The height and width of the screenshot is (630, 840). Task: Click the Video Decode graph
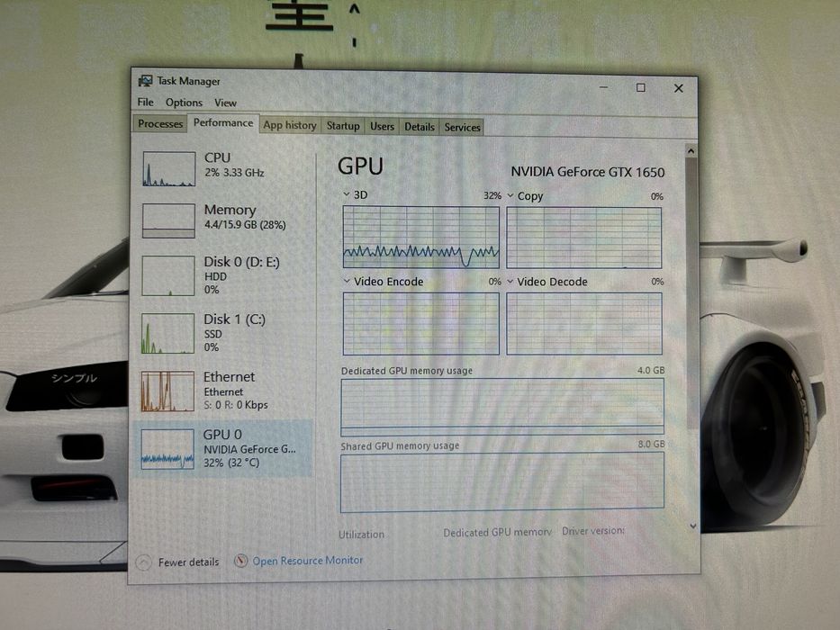coord(584,324)
